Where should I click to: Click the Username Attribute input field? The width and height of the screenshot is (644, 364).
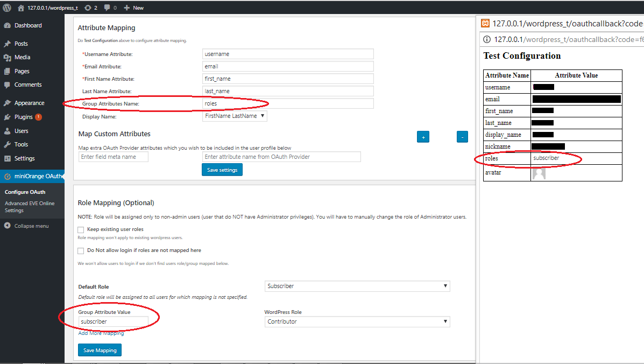(288, 54)
